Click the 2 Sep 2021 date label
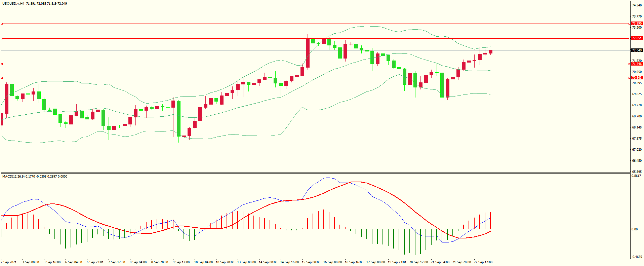Viewport: 644px width, 266px height. pyautogui.click(x=9, y=262)
